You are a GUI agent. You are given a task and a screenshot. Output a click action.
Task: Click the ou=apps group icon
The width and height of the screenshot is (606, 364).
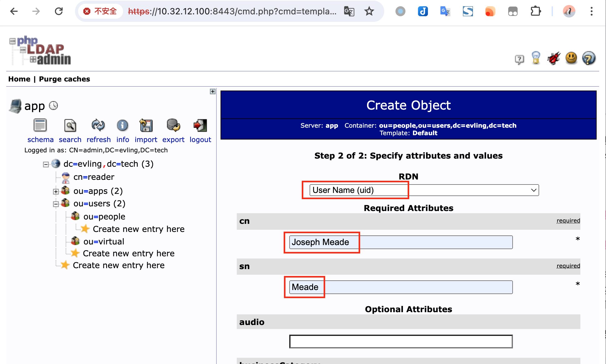[x=65, y=190]
